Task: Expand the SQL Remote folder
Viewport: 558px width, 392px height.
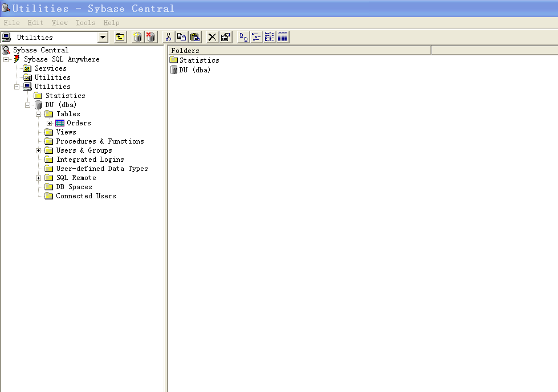Action: (38, 178)
